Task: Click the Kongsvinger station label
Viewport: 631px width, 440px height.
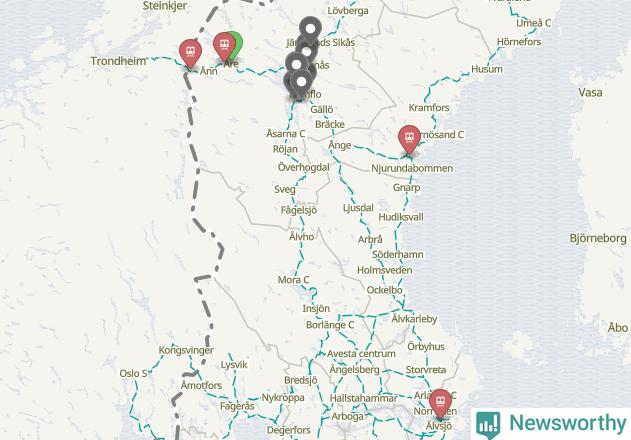Action: point(186,350)
